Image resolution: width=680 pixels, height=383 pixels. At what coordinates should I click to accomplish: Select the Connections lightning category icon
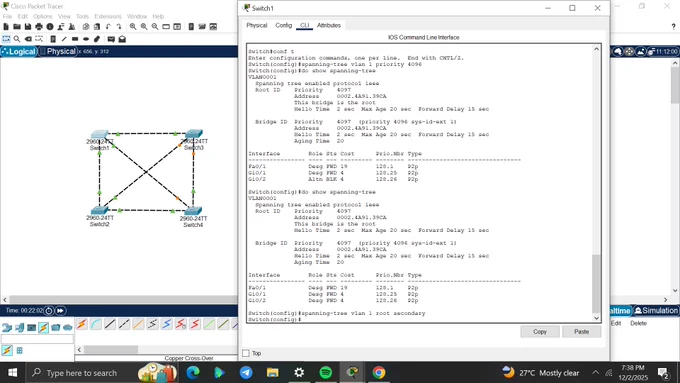point(43,327)
